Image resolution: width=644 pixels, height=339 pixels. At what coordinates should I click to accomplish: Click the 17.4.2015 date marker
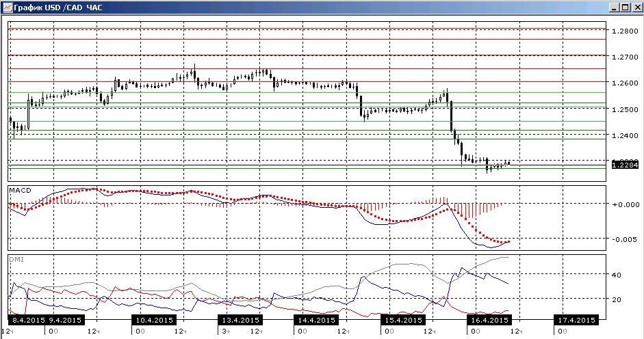pos(576,320)
